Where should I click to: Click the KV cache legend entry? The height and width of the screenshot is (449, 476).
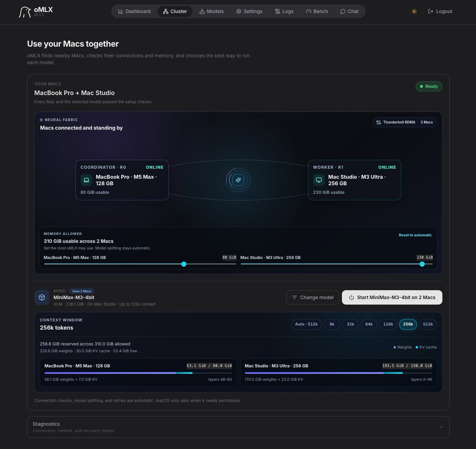(426, 347)
